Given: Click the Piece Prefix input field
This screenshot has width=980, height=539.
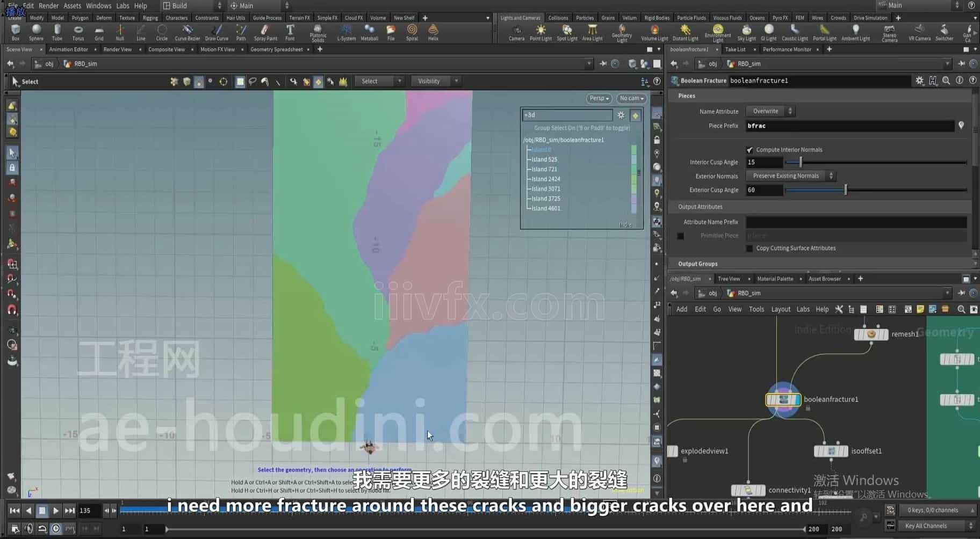Looking at the screenshot, I should pyautogui.click(x=850, y=126).
